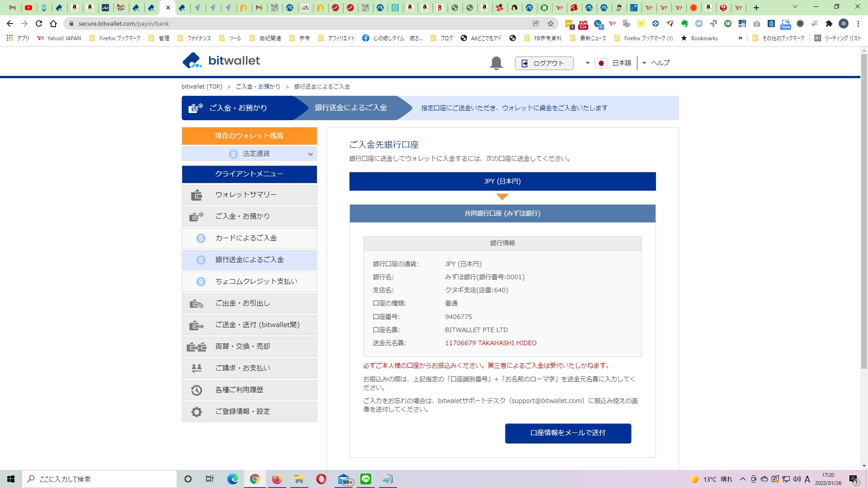Open the notification bell
This screenshot has height=488, width=868.
(x=496, y=63)
